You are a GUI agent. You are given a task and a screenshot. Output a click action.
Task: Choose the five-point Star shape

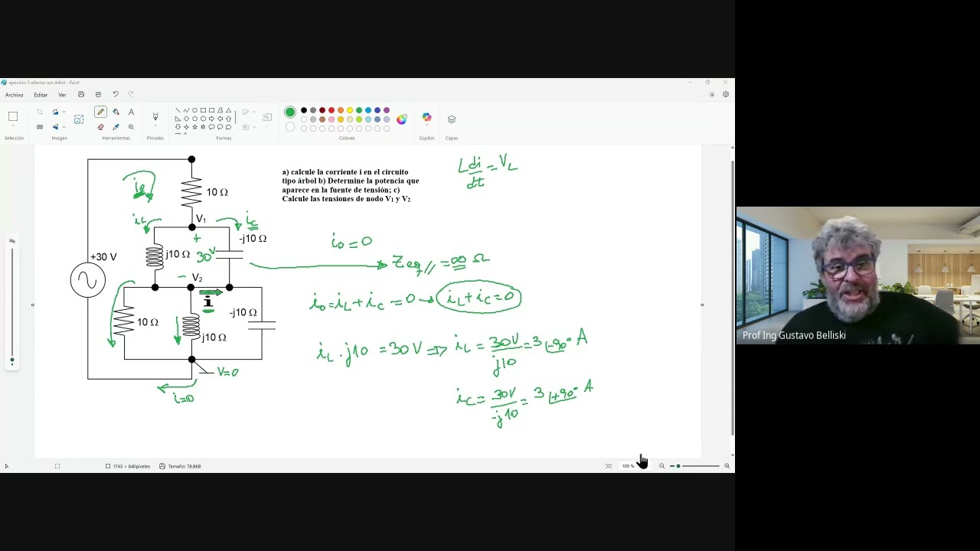[x=194, y=127]
